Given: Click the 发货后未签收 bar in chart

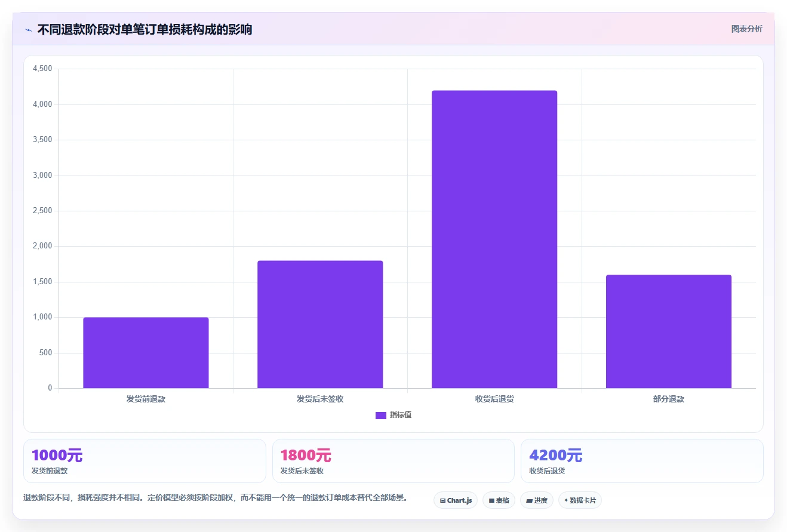Looking at the screenshot, I should point(320,324).
